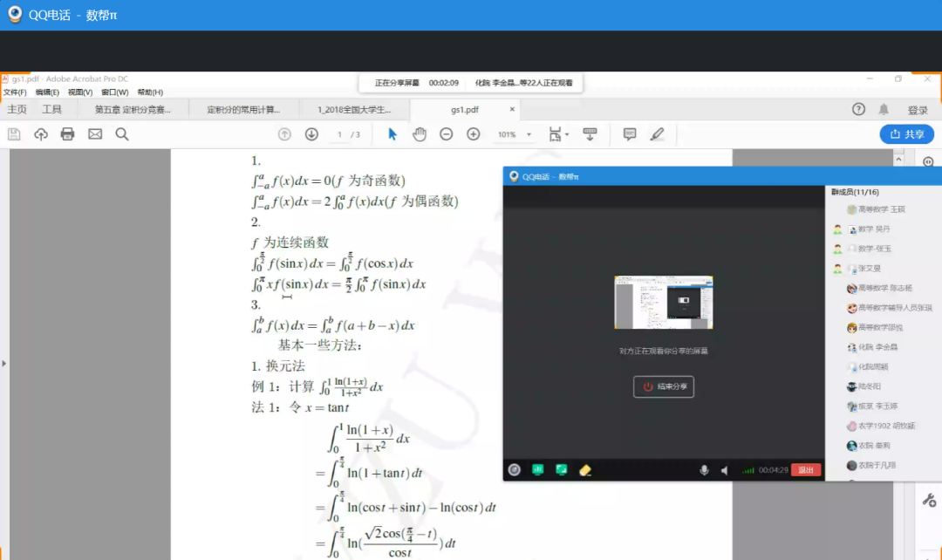Toggle the speaker in QQ call

[724, 470]
